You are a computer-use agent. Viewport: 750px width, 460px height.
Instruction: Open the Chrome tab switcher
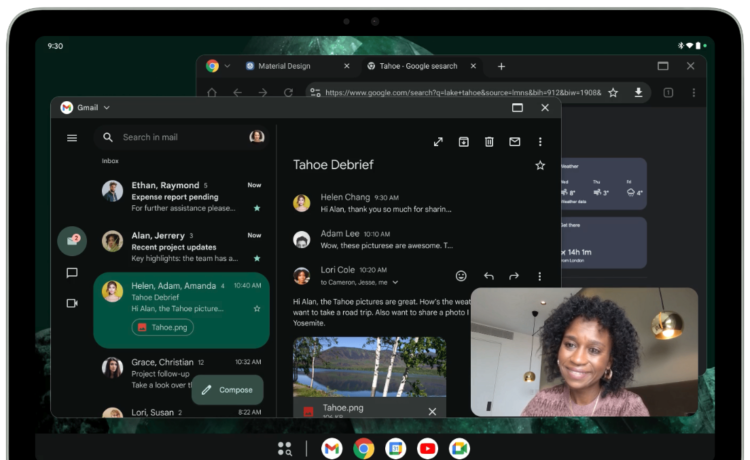(x=668, y=93)
